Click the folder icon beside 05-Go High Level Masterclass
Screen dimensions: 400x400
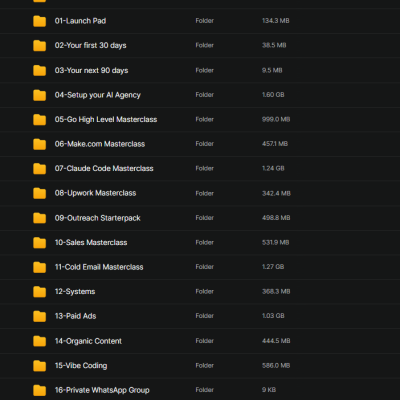coord(39,119)
